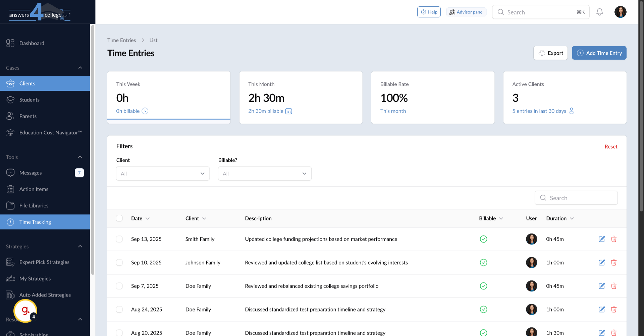Reset the active filters
Screen dimensions: 644x336
coord(610,146)
